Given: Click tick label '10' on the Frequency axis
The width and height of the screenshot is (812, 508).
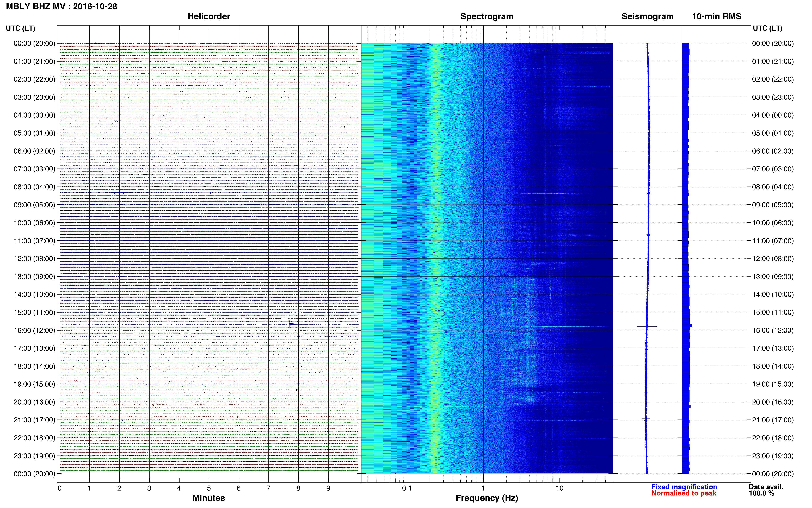Looking at the screenshot, I should tap(559, 488).
